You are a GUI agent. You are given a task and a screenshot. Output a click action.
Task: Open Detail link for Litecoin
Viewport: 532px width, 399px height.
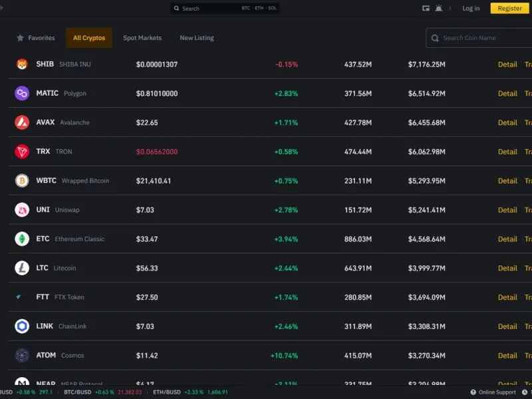[507, 268]
